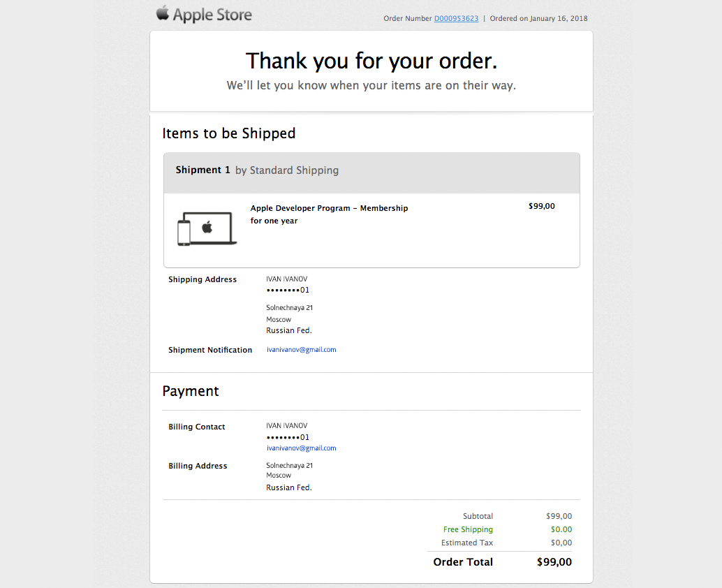Image resolution: width=722 pixels, height=588 pixels.
Task: Click the $99,00 item price
Action: 542,206
